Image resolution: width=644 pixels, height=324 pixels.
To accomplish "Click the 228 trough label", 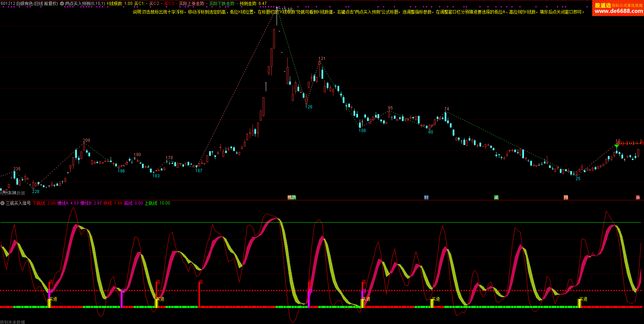I will pyautogui.click(x=36, y=192).
